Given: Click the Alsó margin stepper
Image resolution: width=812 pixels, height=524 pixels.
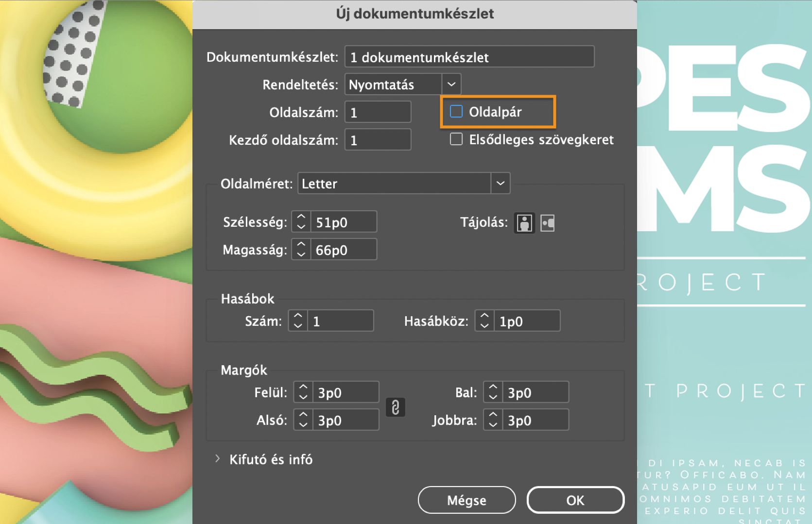Looking at the screenshot, I should pyautogui.click(x=303, y=420).
